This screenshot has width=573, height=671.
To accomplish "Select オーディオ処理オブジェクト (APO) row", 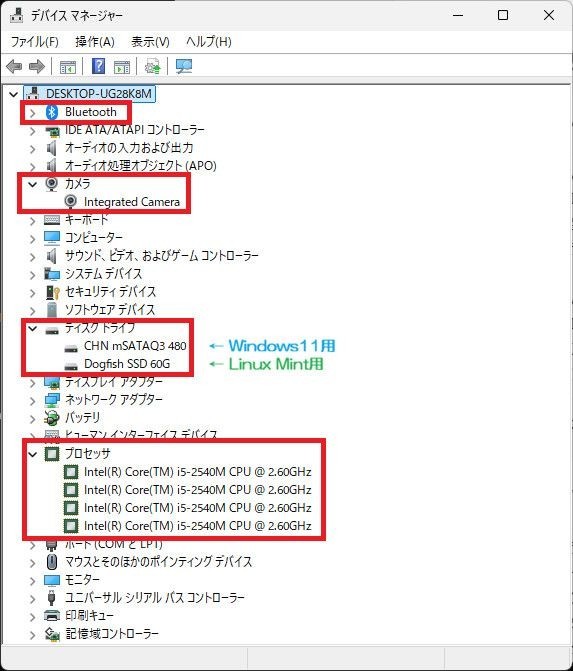I will click(x=140, y=166).
